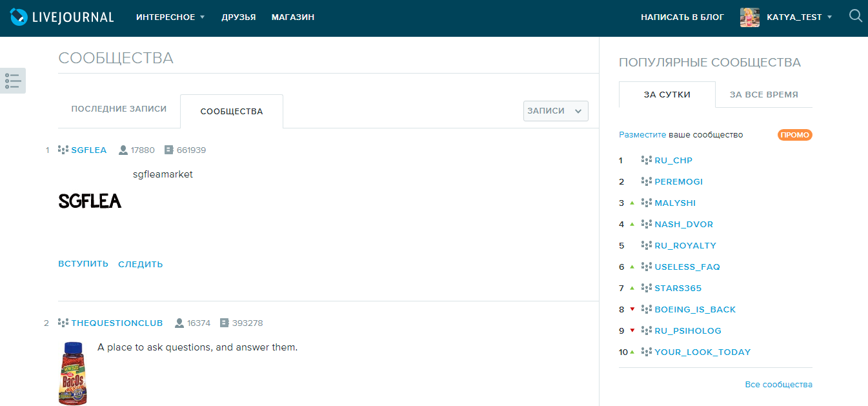
Task: Open the LiveJournal logo home link
Action: (x=62, y=17)
